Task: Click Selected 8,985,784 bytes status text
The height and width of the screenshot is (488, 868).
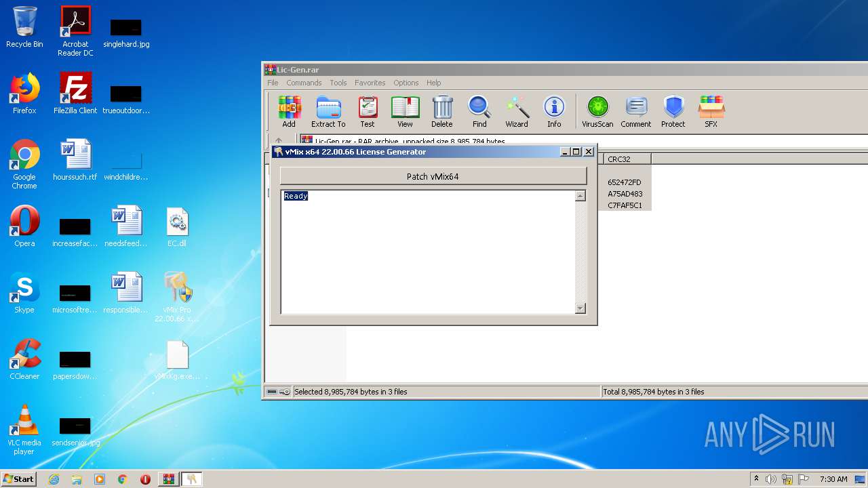Action: (351, 392)
